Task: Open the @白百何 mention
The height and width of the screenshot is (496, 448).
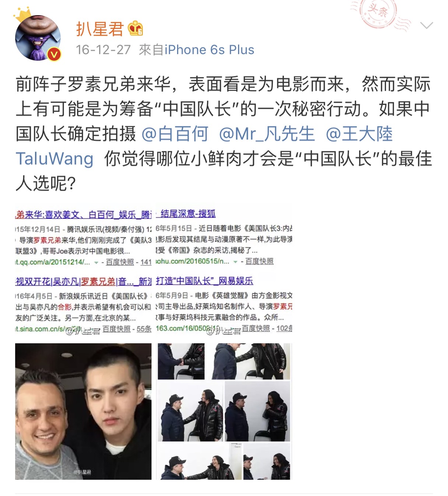Action: 175,134
